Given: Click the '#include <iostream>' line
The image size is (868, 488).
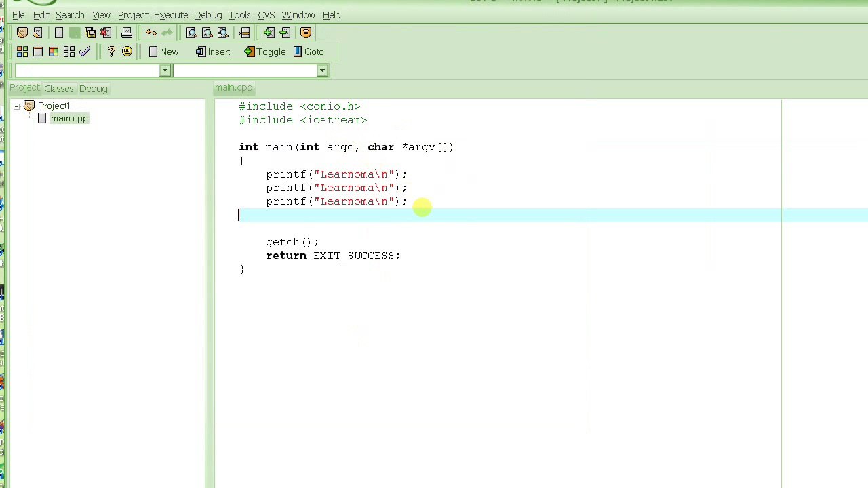Looking at the screenshot, I should [303, 120].
